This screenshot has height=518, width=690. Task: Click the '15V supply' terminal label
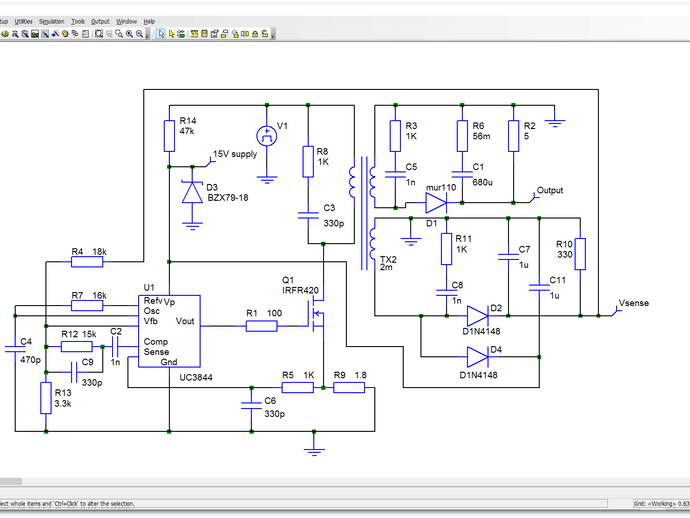point(235,154)
